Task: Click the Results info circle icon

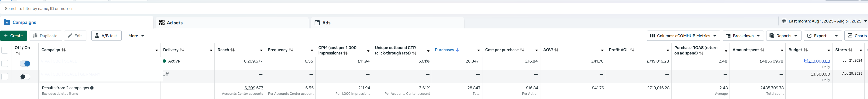Action: (x=92, y=88)
